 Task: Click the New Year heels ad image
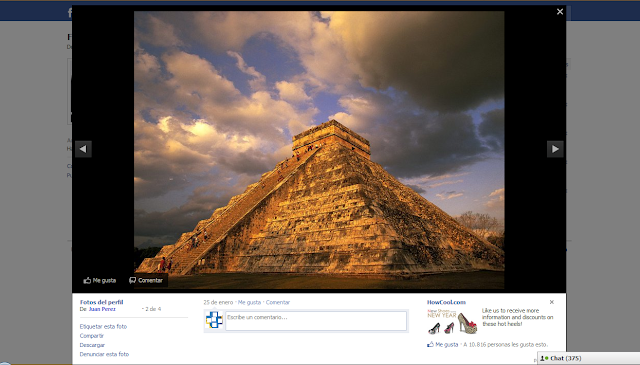452,321
